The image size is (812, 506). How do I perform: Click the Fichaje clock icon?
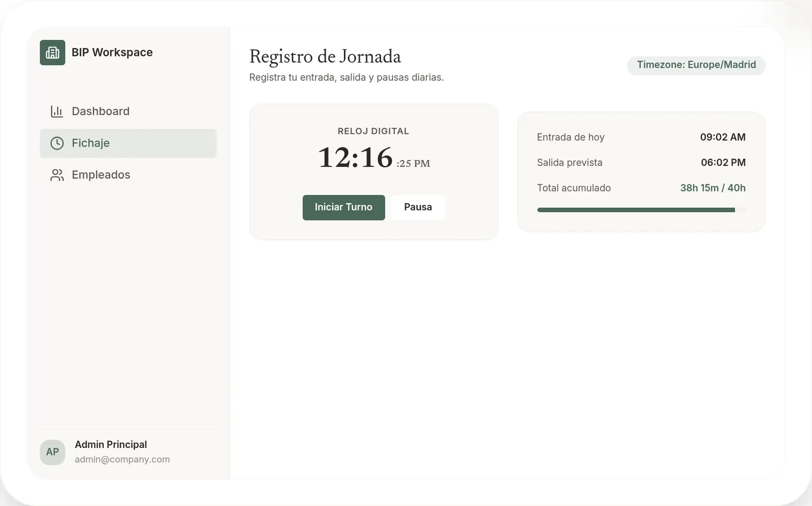(57, 143)
